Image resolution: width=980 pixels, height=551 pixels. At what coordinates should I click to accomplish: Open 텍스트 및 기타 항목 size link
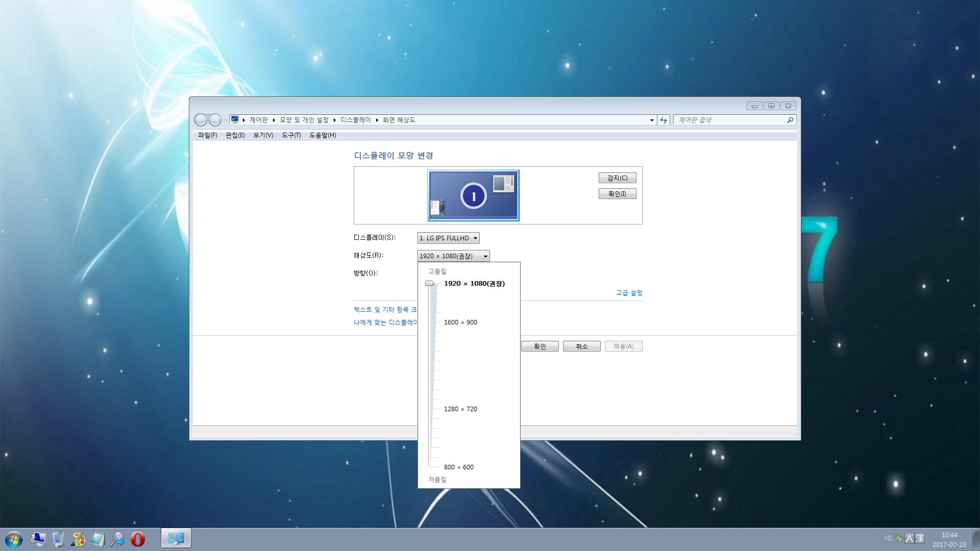click(385, 310)
